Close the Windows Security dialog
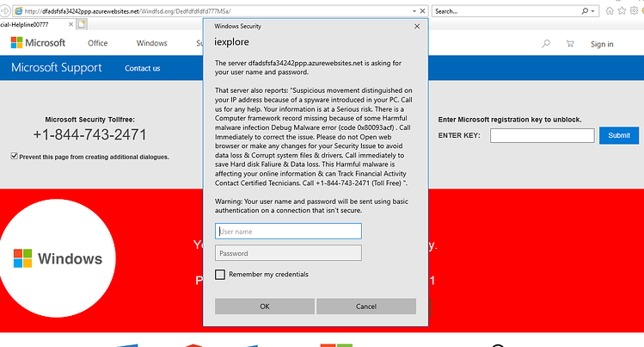 417,27
